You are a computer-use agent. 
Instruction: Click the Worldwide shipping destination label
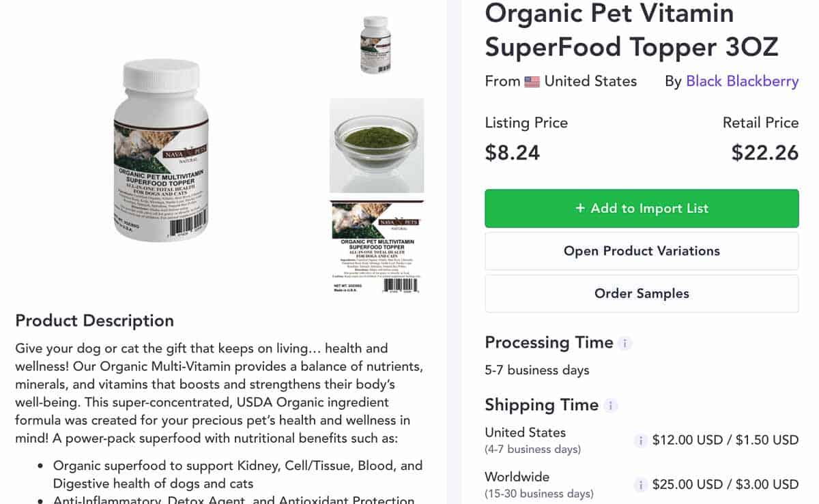(x=517, y=477)
